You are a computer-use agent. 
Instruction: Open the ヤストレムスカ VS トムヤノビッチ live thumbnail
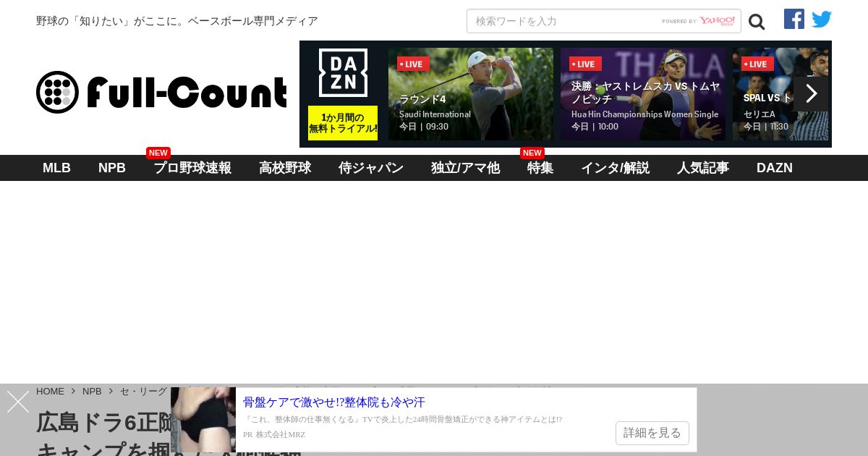(643, 94)
